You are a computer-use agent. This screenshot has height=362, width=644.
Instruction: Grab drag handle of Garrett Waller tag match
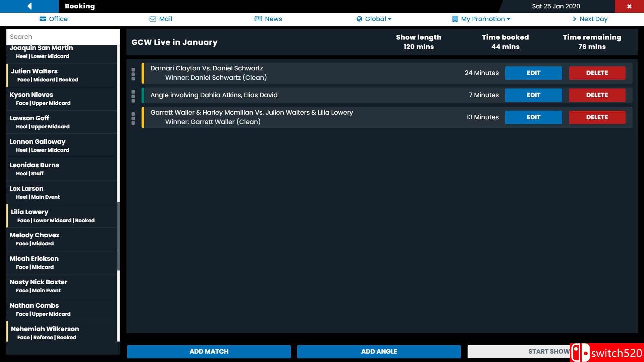pyautogui.click(x=133, y=118)
